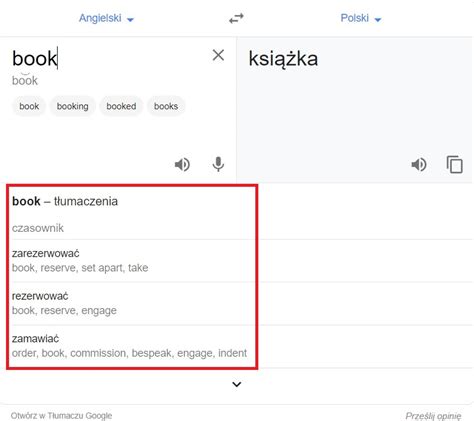
Task: Select the 'booking' suggestion chip
Action: (x=73, y=106)
